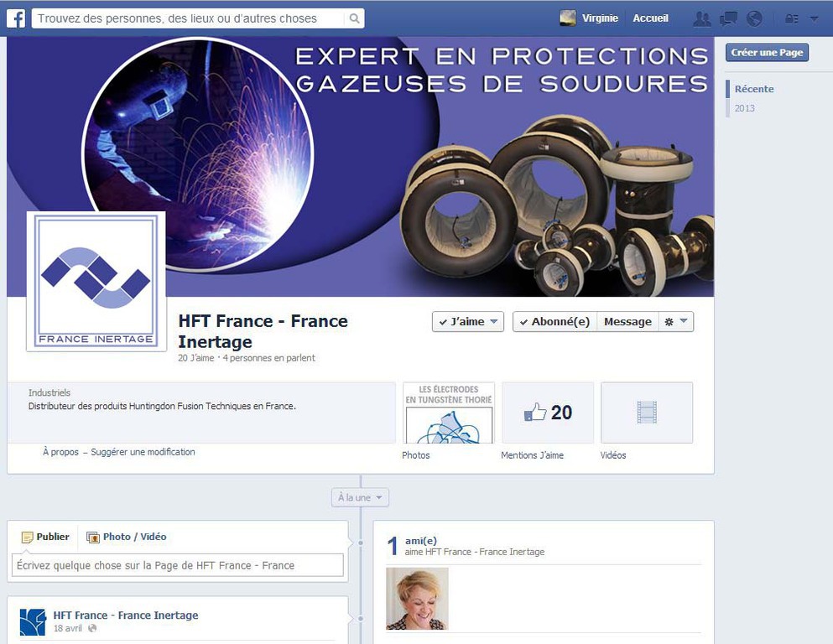Image resolution: width=833 pixels, height=644 pixels.
Task: Click the thumbs-up Mentions J'aime tile
Action: click(x=548, y=413)
